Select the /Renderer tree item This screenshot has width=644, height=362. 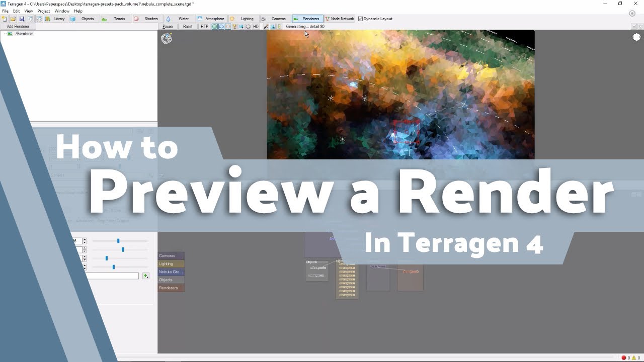[x=24, y=34]
